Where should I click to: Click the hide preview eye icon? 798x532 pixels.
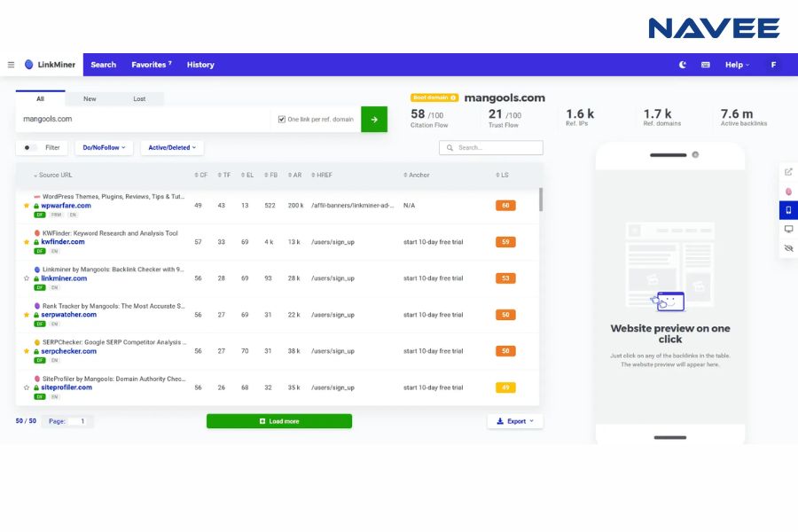788,248
